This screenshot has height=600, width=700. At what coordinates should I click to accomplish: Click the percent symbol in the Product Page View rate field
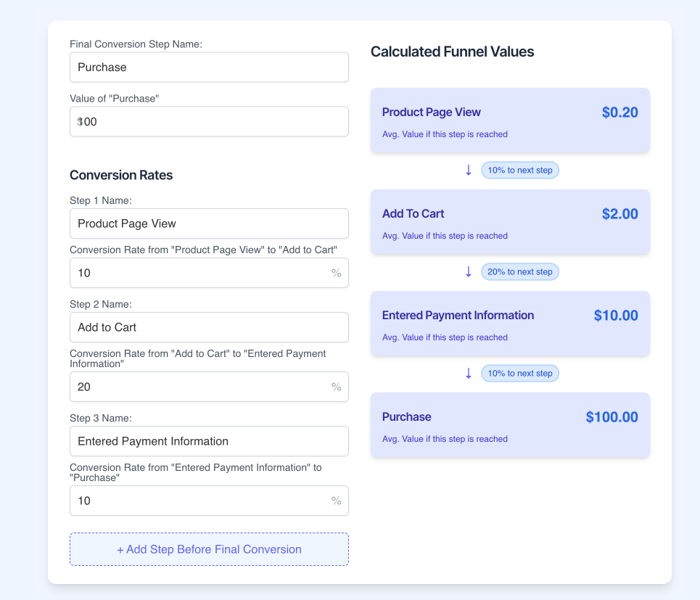(336, 274)
